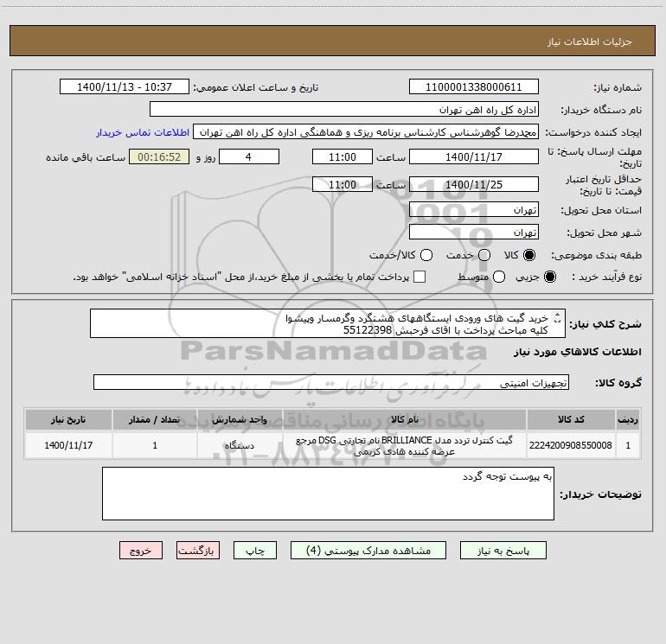Click the announcement date field 1400/11/13 - 10:37
Viewport: 666px width, 644px height.
[x=125, y=87]
